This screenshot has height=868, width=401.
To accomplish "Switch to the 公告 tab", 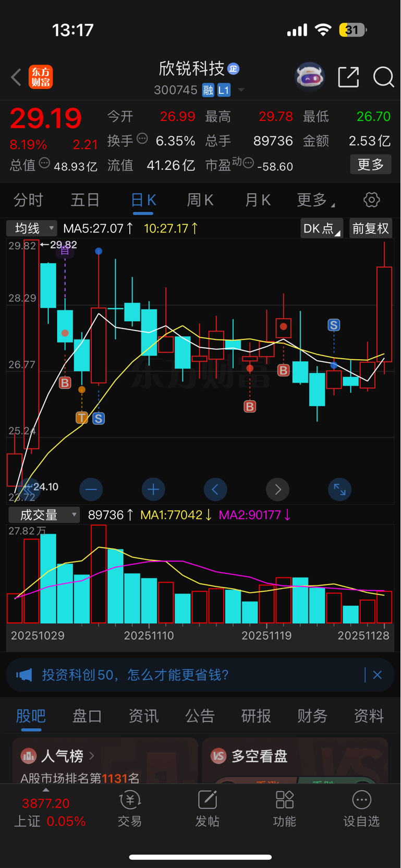I will pos(200,716).
